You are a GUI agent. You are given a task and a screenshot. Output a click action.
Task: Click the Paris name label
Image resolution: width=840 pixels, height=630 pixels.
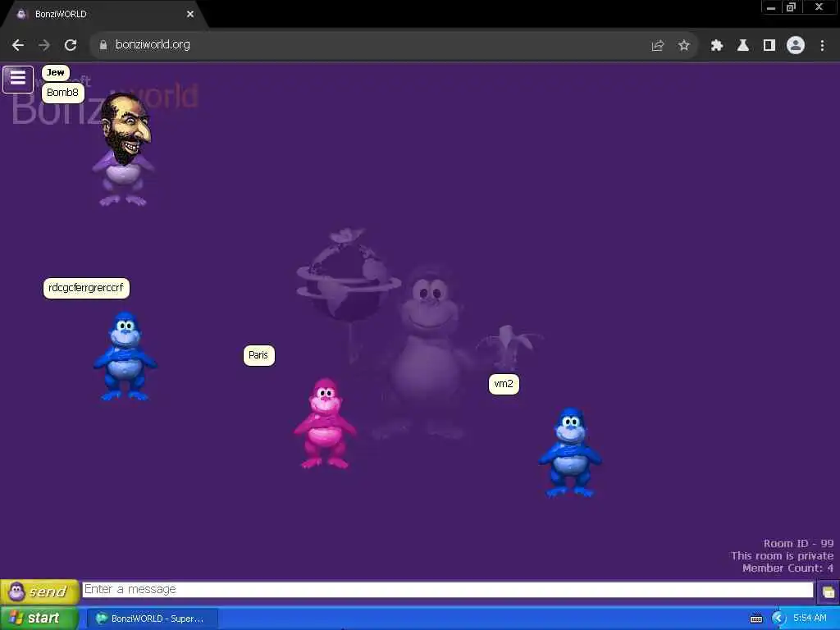[258, 355]
